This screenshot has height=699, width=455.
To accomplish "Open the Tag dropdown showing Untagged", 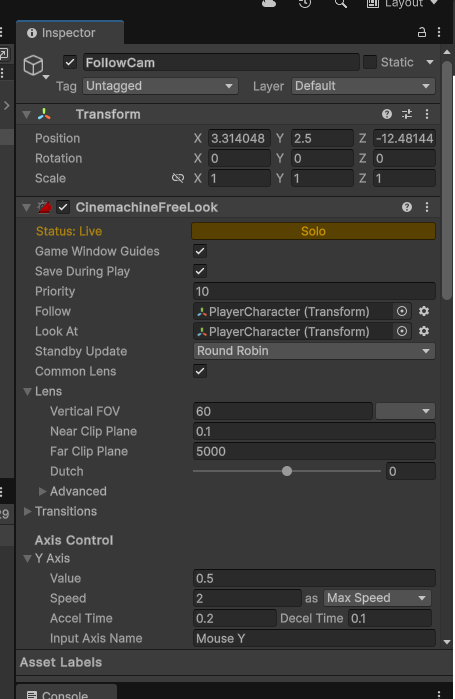I will tap(160, 86).
